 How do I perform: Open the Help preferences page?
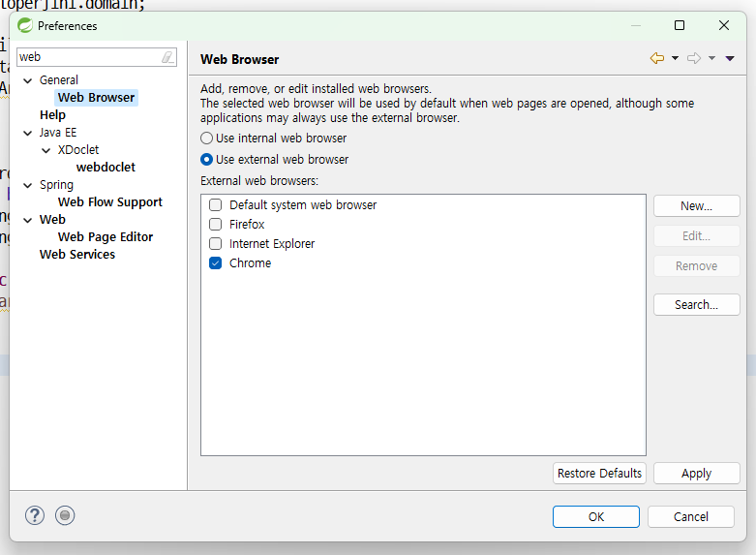[x=52, y=115]
